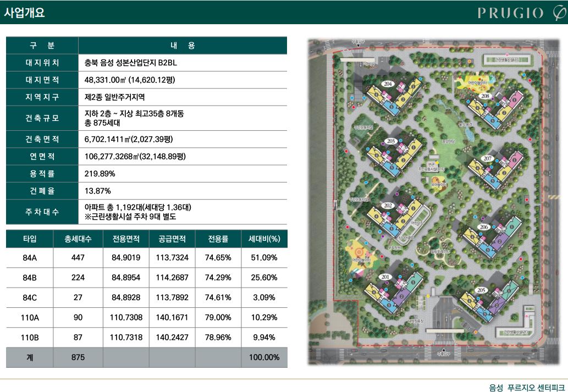Screen dimensions: 568x392
Task: Select the note ※근린생활시설 주차 9대 별도
Action: (x=130, y=217)
